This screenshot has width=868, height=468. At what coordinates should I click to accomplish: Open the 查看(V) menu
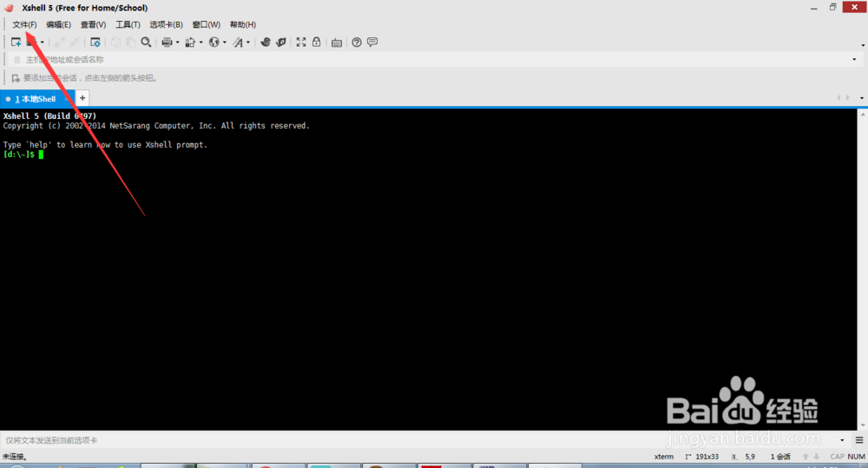point(93,24)
